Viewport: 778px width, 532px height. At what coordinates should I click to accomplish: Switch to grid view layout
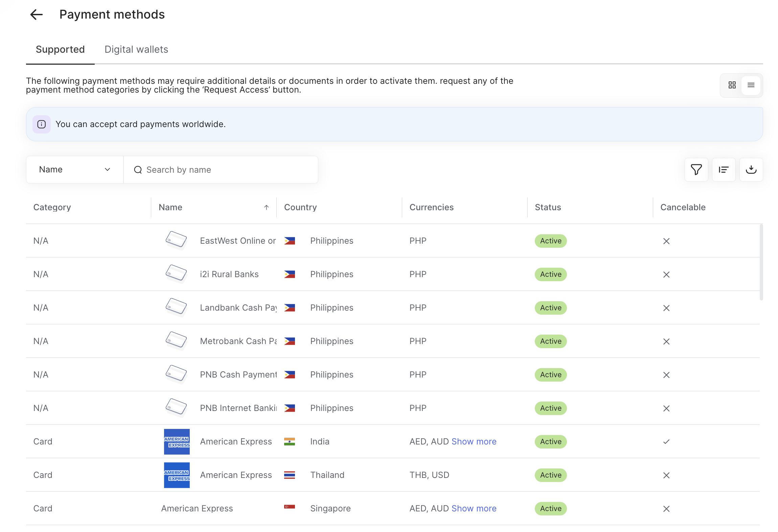732,85
